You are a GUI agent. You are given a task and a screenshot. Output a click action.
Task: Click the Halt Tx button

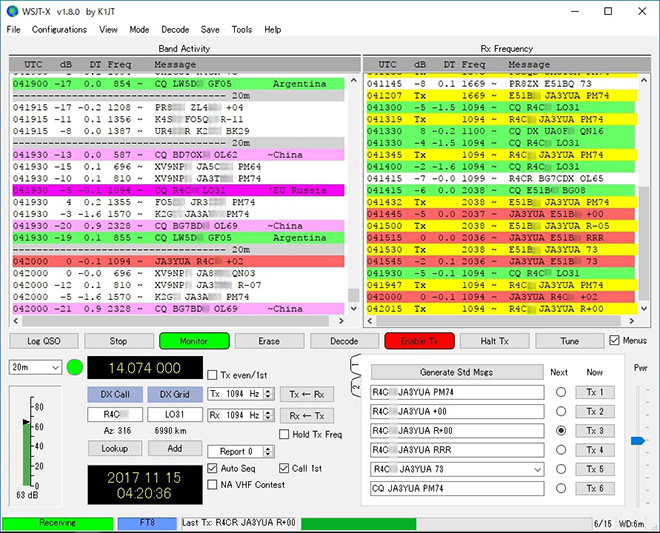click(x=495, y=341)
